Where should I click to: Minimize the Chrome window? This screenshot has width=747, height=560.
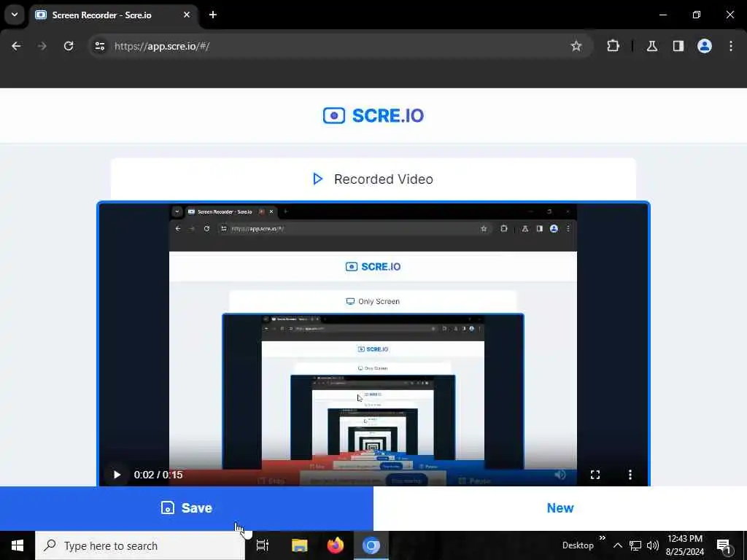point(662,15)
